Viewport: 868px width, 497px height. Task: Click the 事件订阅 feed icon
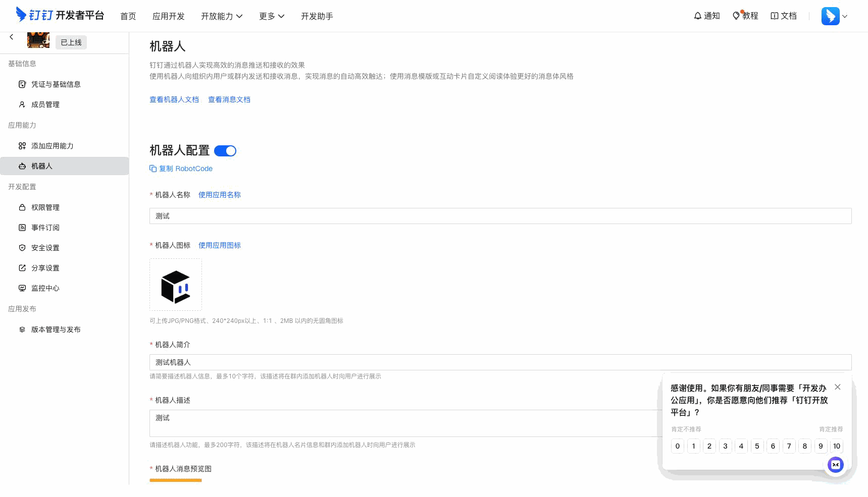click(22, 228)
